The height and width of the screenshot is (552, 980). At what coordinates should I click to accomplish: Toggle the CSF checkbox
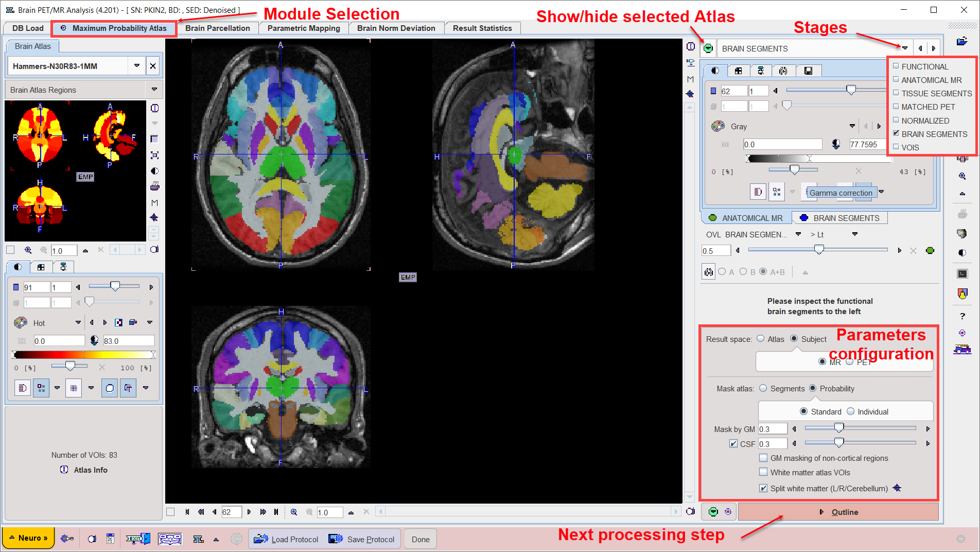pyautogui.click(x=733, y=443)
